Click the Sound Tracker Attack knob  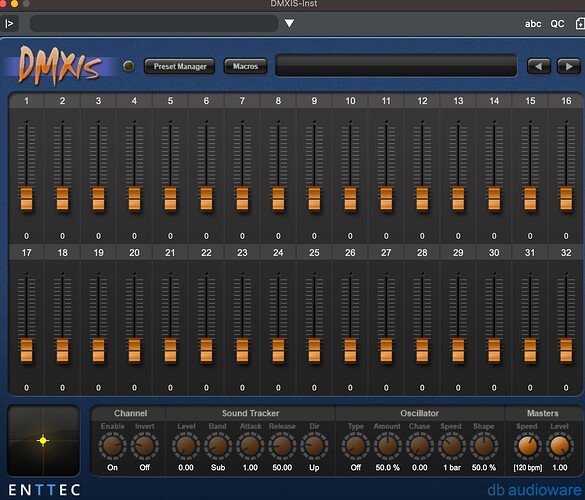coord(250,446)
